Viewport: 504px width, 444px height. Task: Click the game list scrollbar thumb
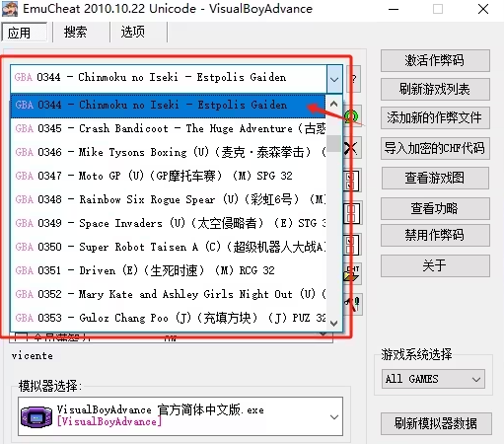click(x=333, y=143)
